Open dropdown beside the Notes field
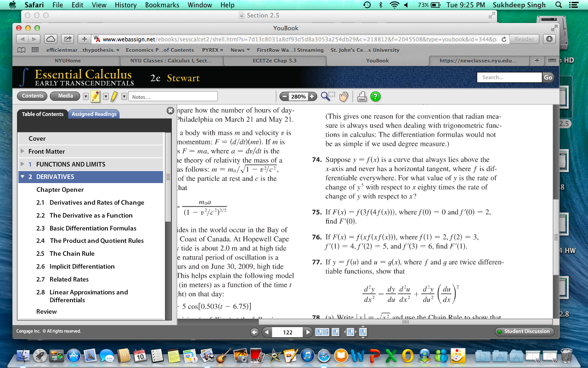The width and height of the screenshot is (588, 368). click(x=124, y=97)
